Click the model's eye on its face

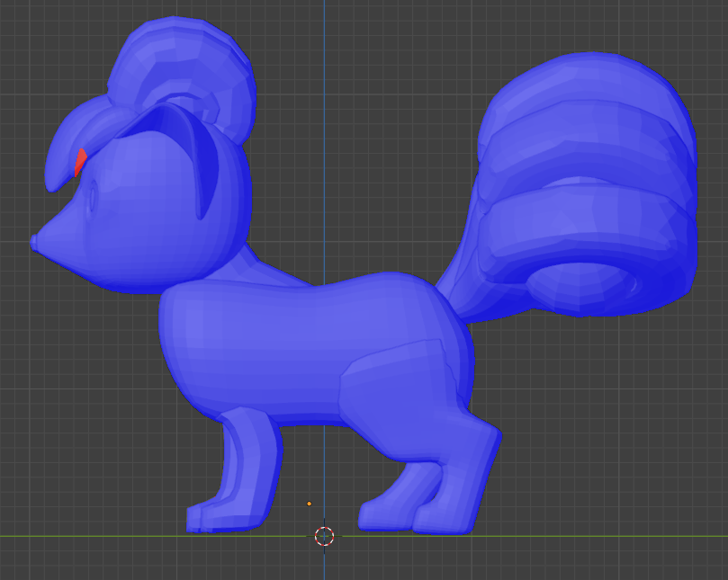click(x=93, y=196)
